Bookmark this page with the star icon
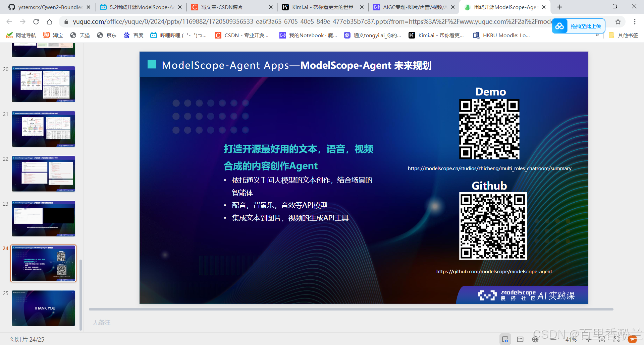This screenshot has width=644, height=345. (618, 22)
